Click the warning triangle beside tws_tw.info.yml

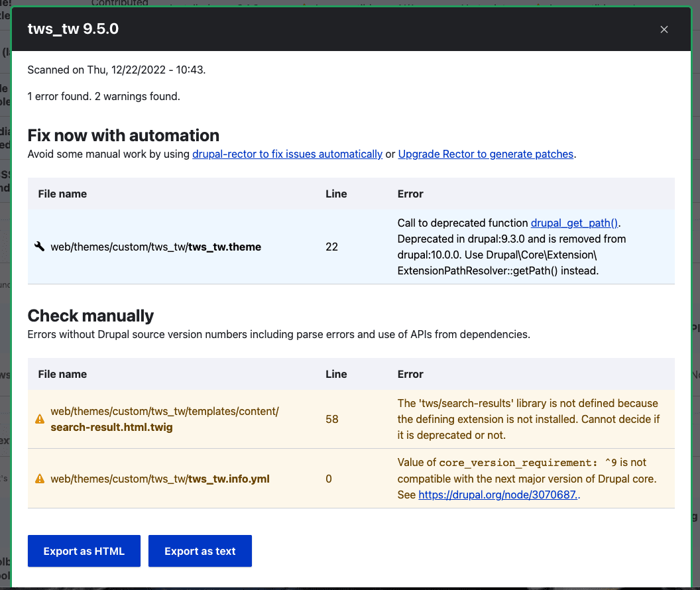pos(38,479)
